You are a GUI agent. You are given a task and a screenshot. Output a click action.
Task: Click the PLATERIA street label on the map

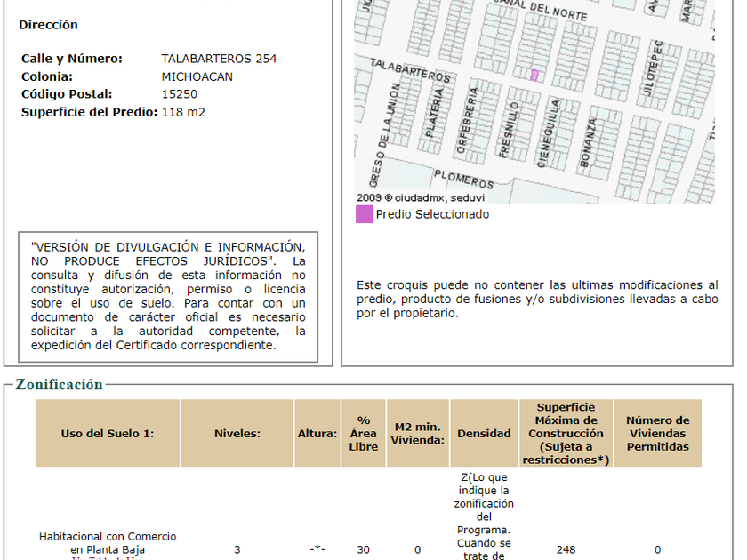tap(434, 112)
